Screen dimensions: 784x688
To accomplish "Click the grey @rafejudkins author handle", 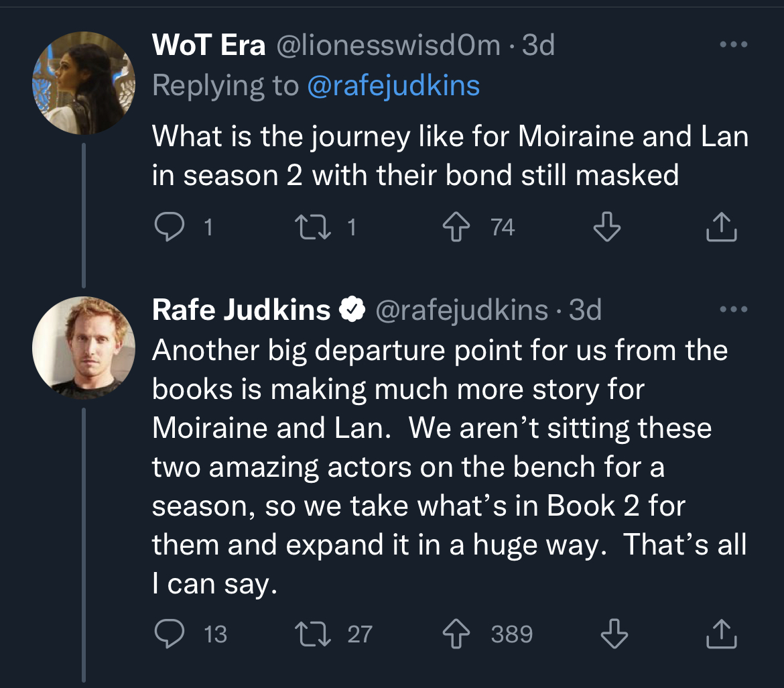I will coord(462,310).
